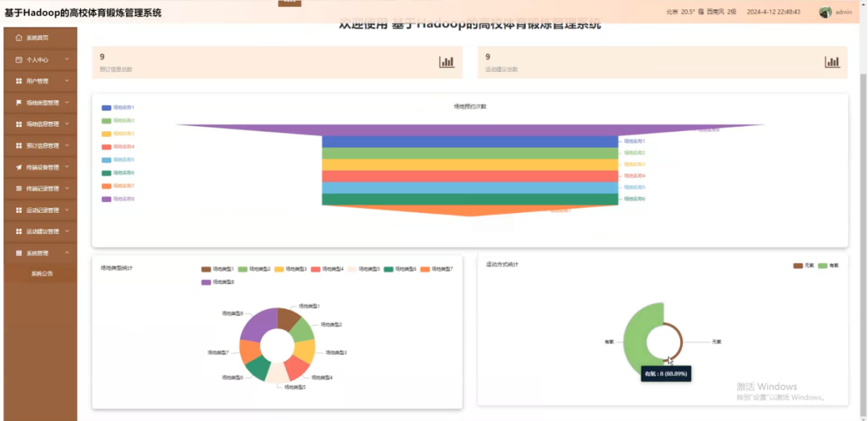Click the yellow 场地名称3 funnel segment
This screenshot has height=421, width=868.
coord(470,165)
